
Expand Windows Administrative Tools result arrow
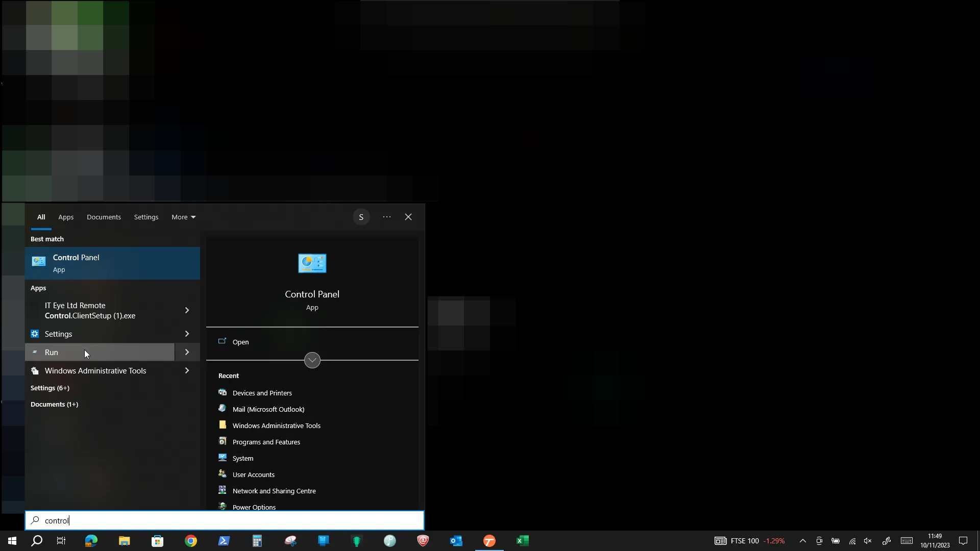point(187,370)
